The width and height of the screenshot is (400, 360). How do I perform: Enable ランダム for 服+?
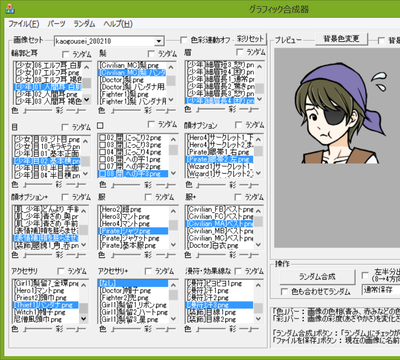coord(238,197)
